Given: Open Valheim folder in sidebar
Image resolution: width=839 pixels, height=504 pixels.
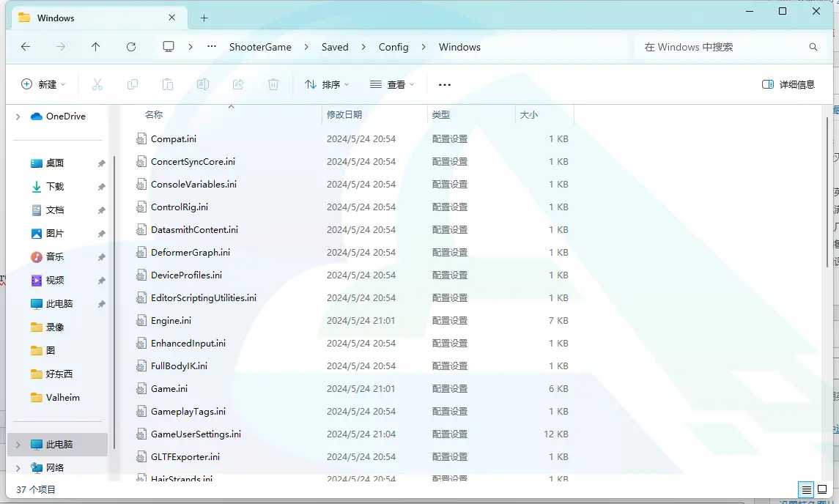Looking at the screenshot, I should click(62, 398).
